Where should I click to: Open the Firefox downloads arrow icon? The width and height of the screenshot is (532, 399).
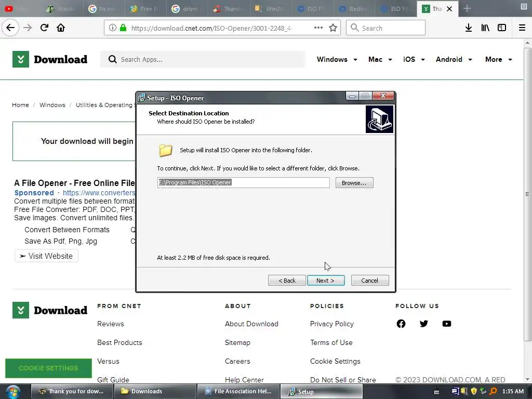(x=469, y=28)
